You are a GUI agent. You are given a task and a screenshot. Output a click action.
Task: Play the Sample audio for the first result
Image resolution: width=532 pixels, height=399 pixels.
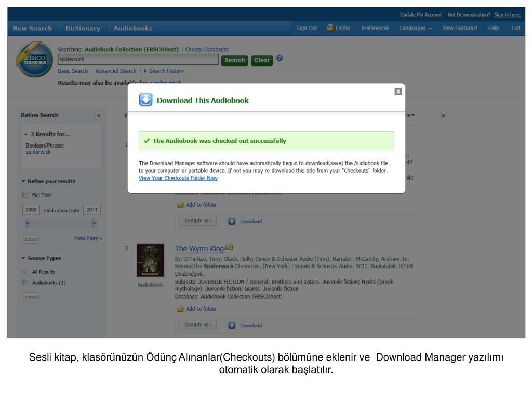(x=198, y=220)
